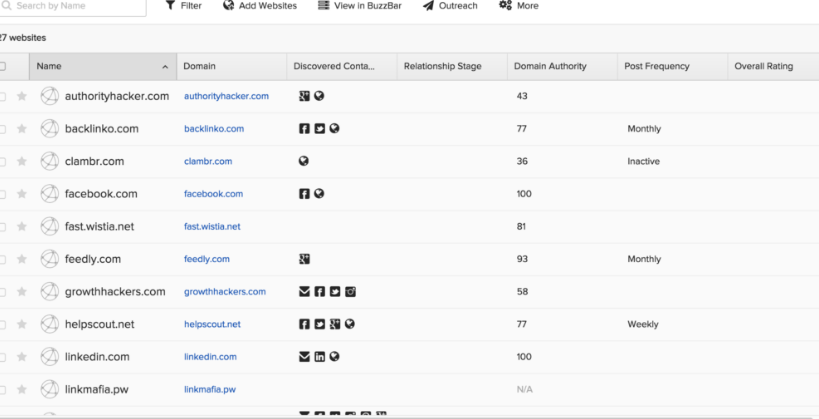The image size is (819, 419).
Task: Star the backlinko.com row
Action: 21,129
